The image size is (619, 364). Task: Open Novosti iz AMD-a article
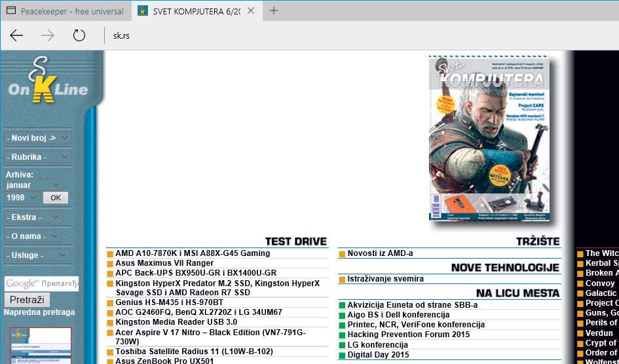point(380,253)
